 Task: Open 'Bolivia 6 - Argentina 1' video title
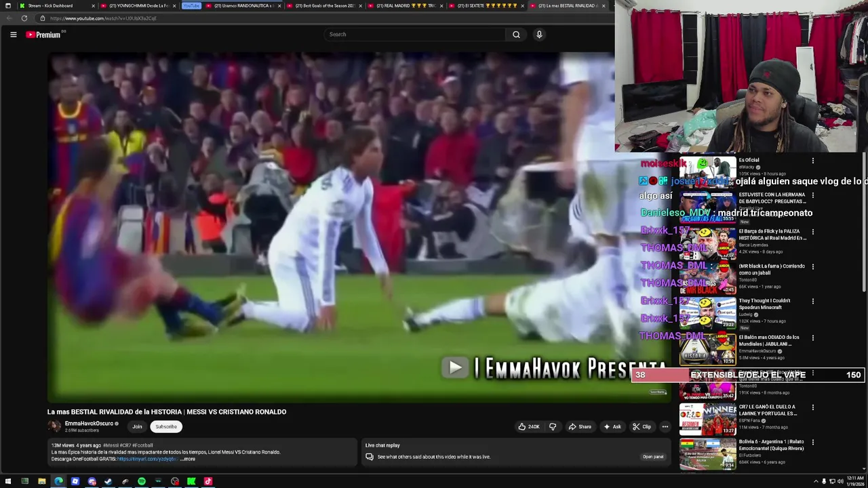(x=771, y=445)
